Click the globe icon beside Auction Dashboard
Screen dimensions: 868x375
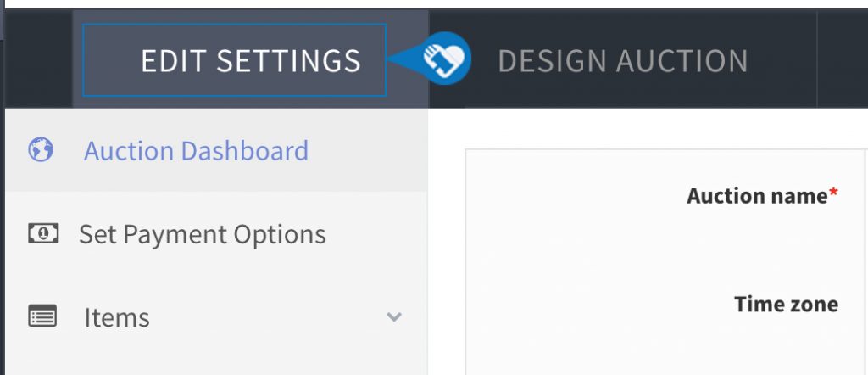41,149
